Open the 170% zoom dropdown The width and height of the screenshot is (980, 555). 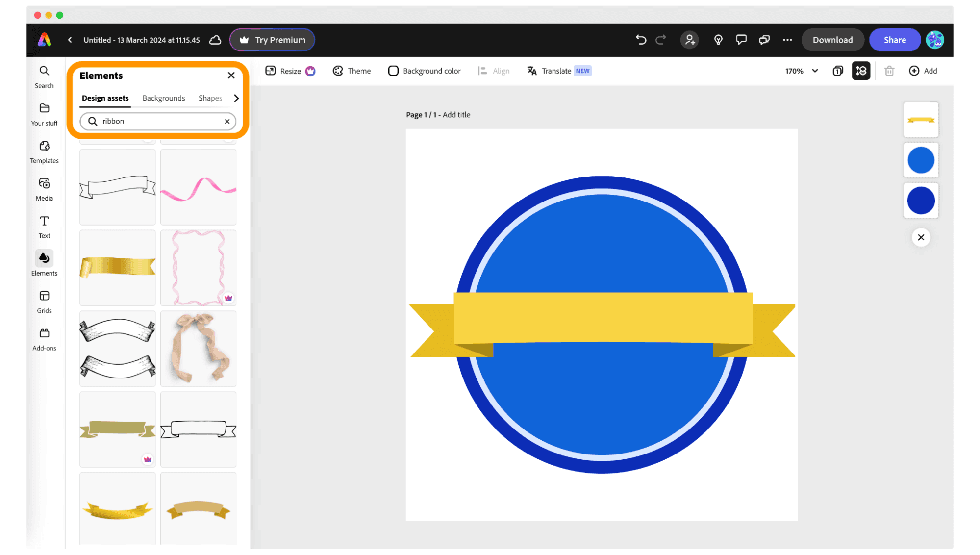tap(801, 71)
